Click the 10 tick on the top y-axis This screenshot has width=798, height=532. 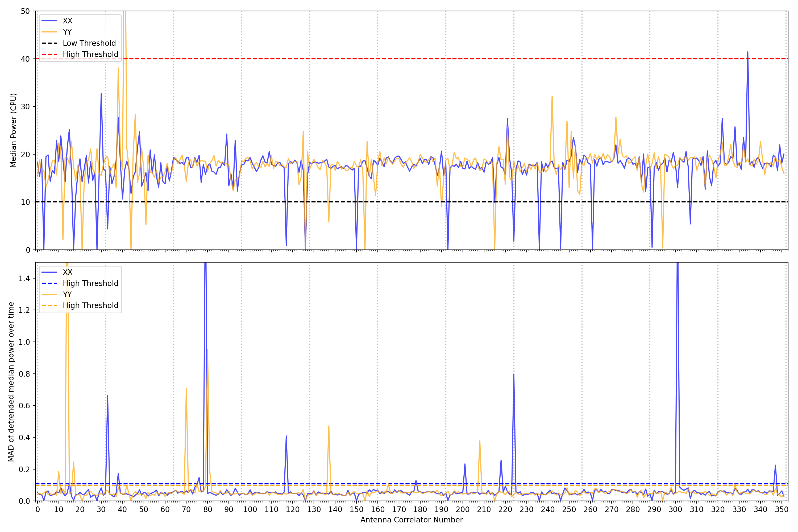click(26, 202)
